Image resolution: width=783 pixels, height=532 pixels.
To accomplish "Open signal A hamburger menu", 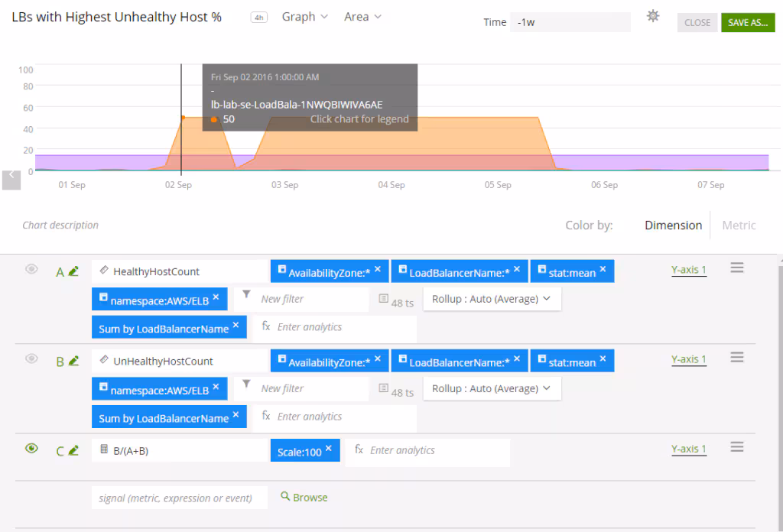I will coord(736,268).
